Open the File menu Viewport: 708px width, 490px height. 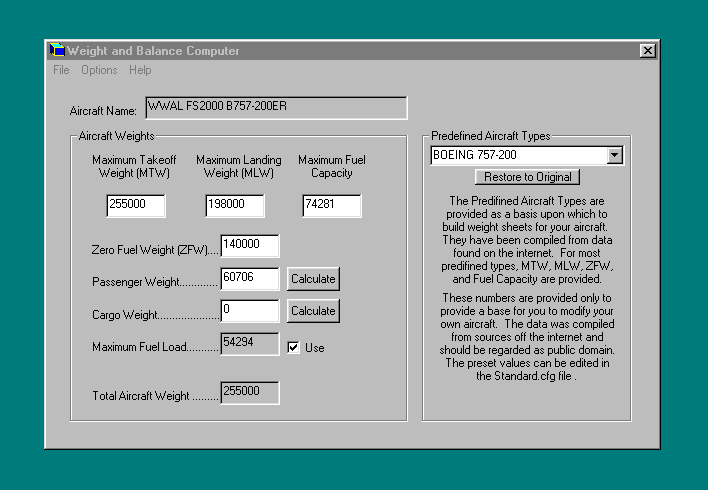[62, 70]
